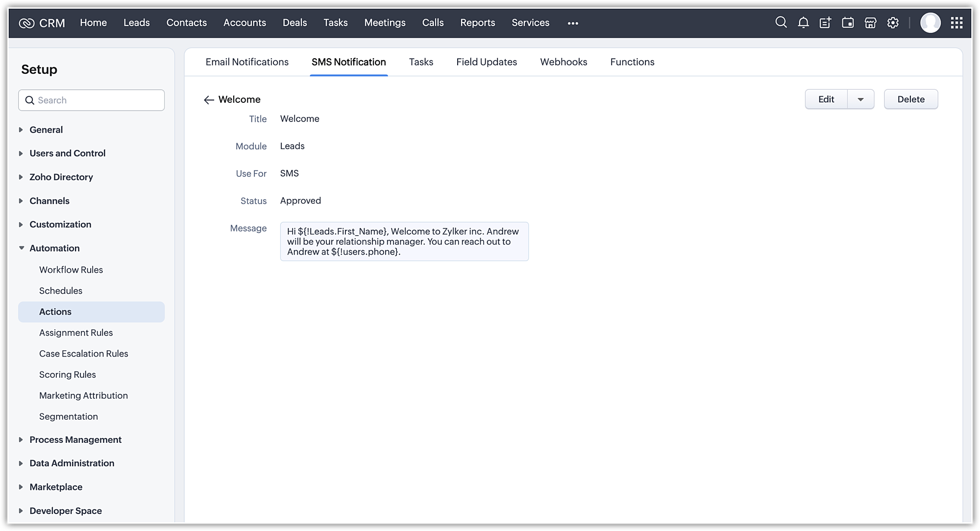The width and height of the screenshot is (980, 531).
Task: Click the quick create record icon
Action: (825, 23)
